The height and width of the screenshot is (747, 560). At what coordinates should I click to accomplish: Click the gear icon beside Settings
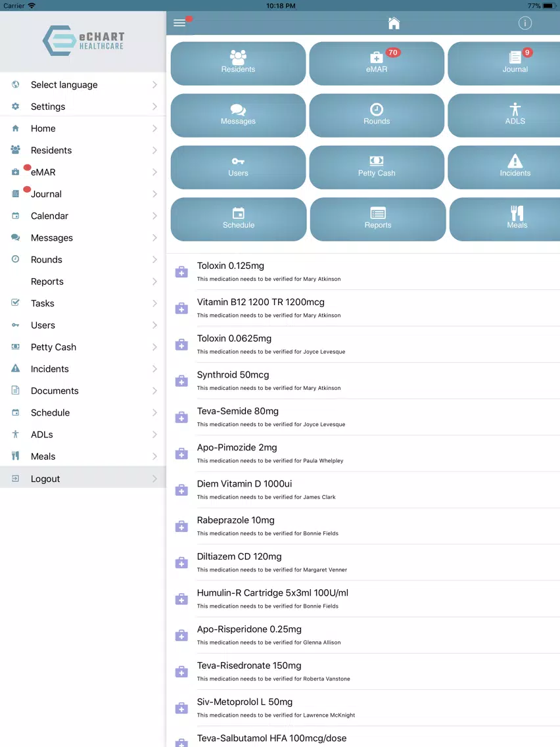[x=15, y=107]
